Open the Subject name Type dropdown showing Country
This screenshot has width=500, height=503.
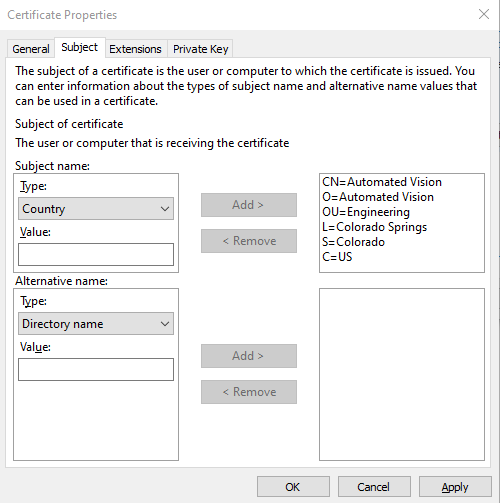click(x=96, y=209)
